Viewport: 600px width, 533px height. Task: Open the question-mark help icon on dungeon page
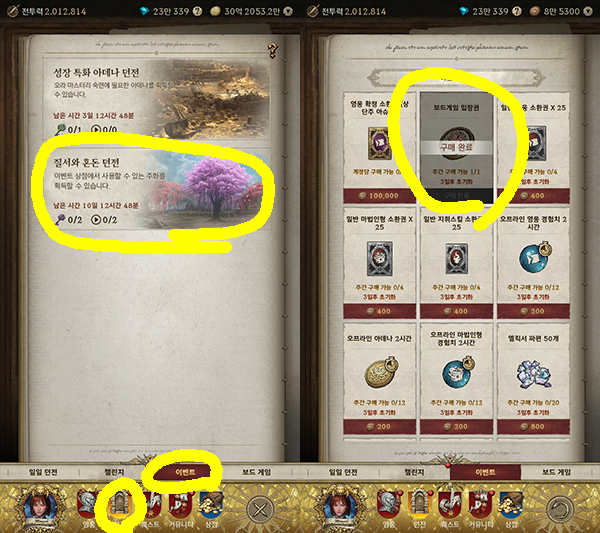click(272, 51)
